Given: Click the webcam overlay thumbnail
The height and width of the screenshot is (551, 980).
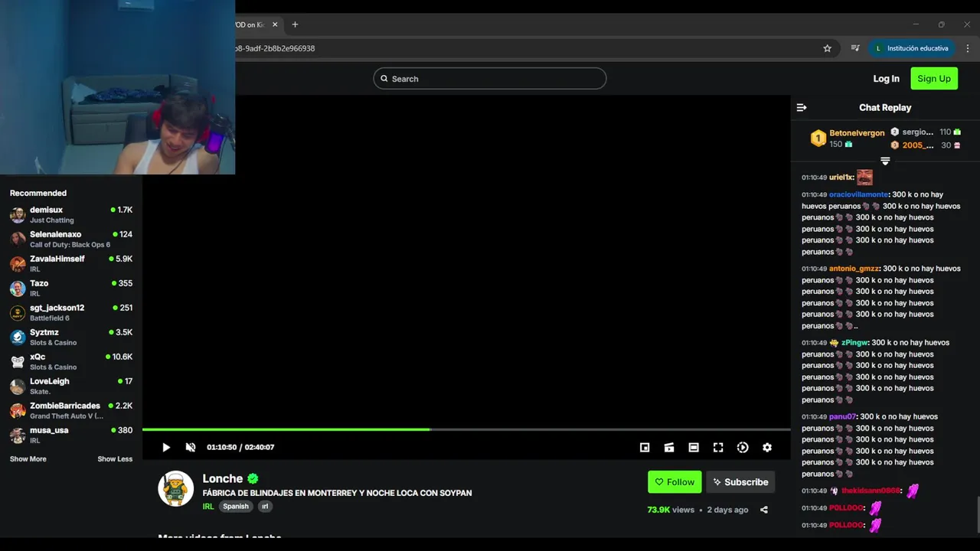Looking at the screenshot, I should 117,87.
